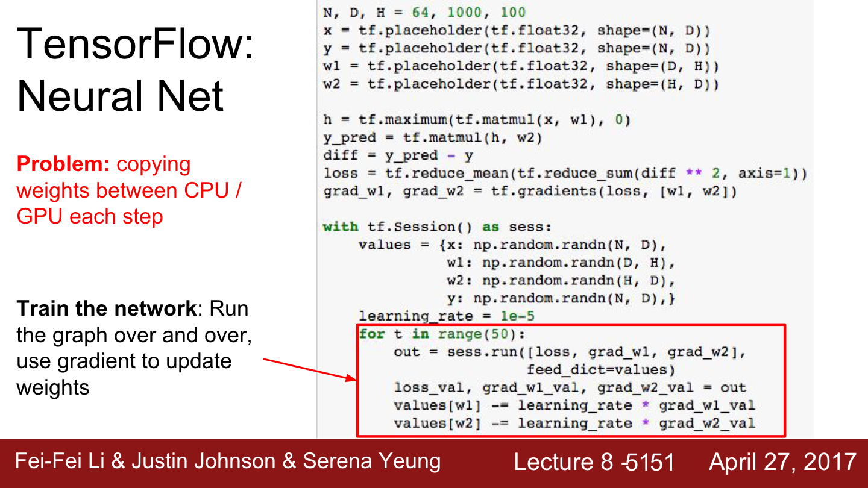
Task: Click the 'loss = tf.reduce_mean' code line
Action: pyautogui.click(x=565, y=174)
